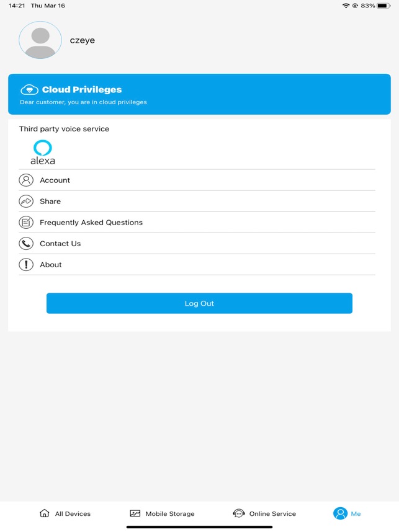Tap the home indicator bar at bottom
This screenshot has height=532, width=399.
point(199,528)
